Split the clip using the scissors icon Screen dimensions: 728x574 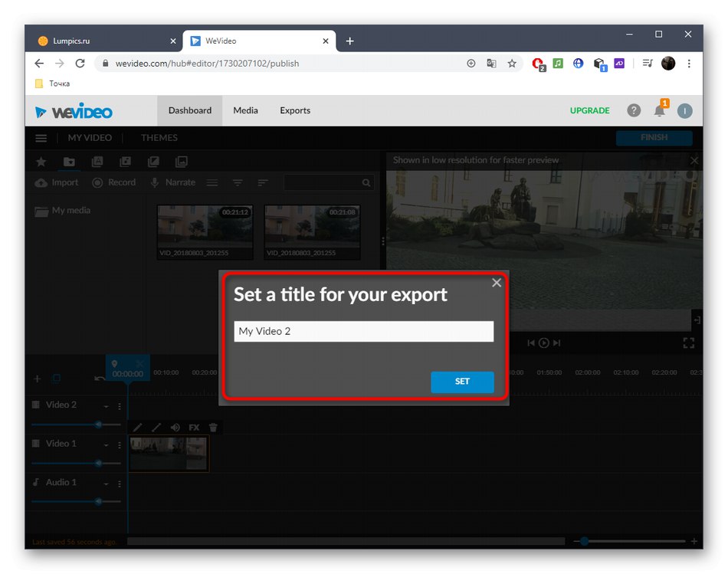(x=156, y=427)
